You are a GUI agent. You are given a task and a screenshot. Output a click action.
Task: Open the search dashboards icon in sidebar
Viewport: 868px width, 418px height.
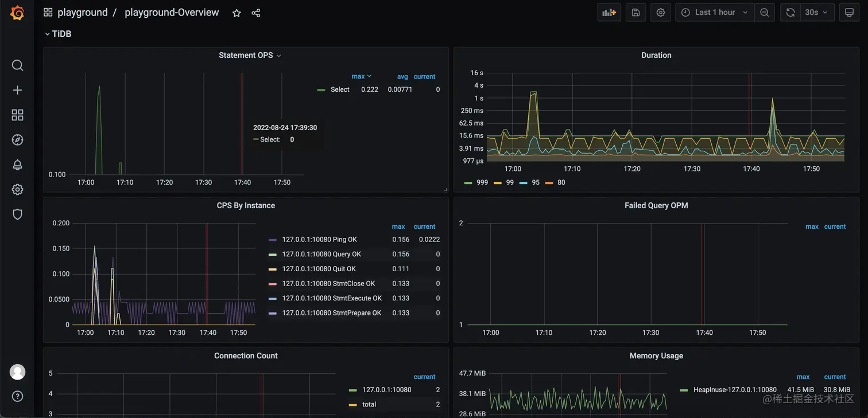point(17,65)
